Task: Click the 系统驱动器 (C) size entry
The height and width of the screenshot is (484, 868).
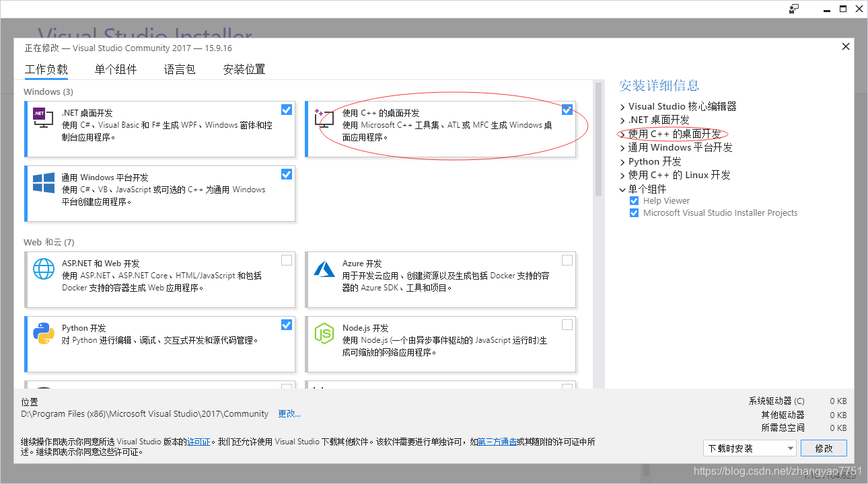Action: 797,401
